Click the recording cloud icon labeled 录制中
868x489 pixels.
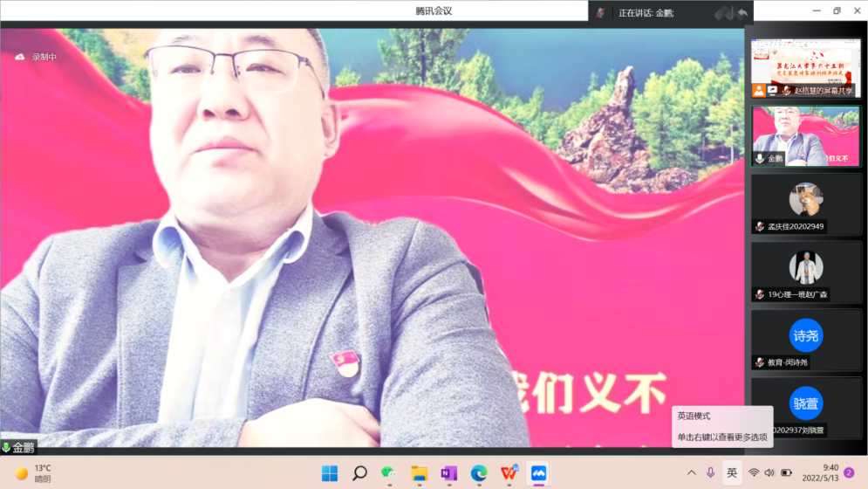pos(19,57)
